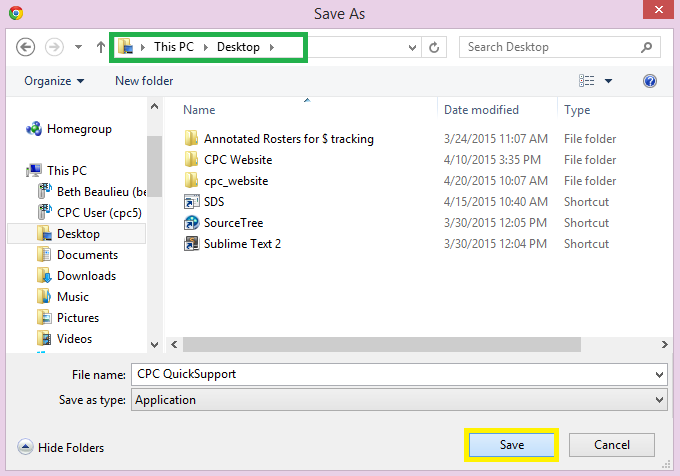
Task: Select the Sublime Text 2 shortcut
Action: [233, 244]
